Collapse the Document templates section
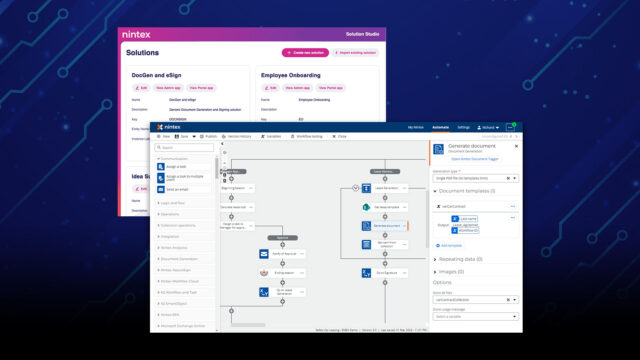The height and width of the screenshot is (360, 640). tap(464, 191)
